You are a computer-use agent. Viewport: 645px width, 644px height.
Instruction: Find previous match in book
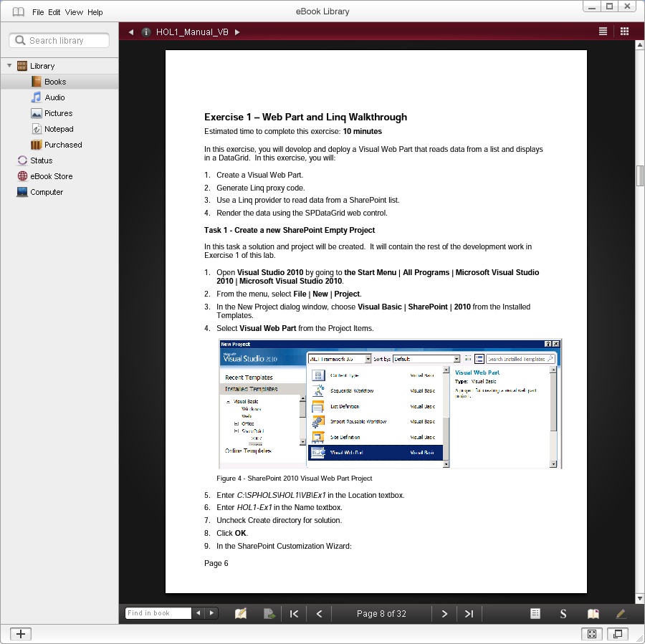click(x=199, y=613)
